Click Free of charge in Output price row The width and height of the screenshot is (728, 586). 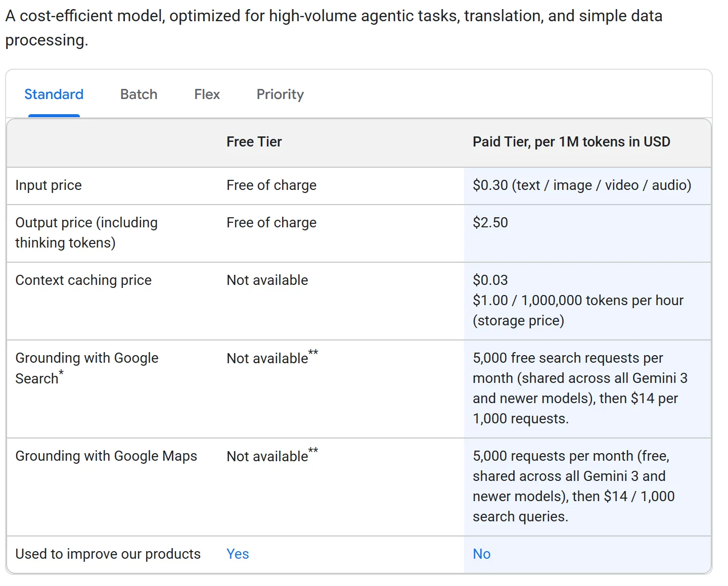pos(271,223)
